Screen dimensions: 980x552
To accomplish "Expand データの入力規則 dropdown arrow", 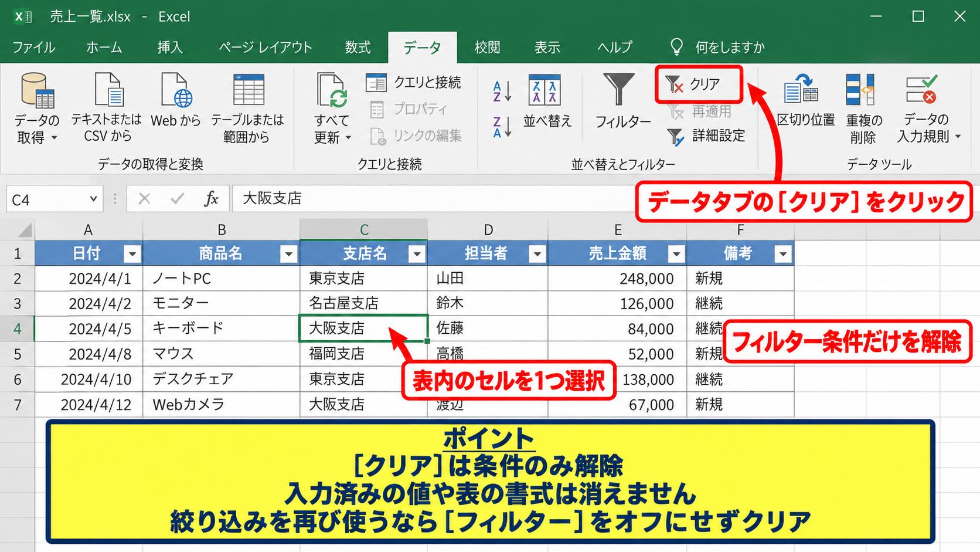I will (x=958, y=137).
